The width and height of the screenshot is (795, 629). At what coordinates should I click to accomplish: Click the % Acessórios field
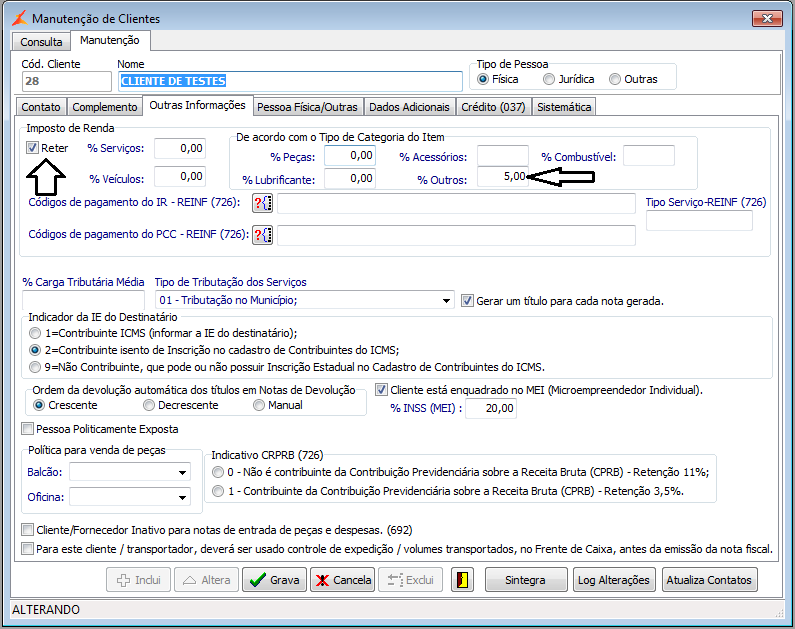click(503, 155)
